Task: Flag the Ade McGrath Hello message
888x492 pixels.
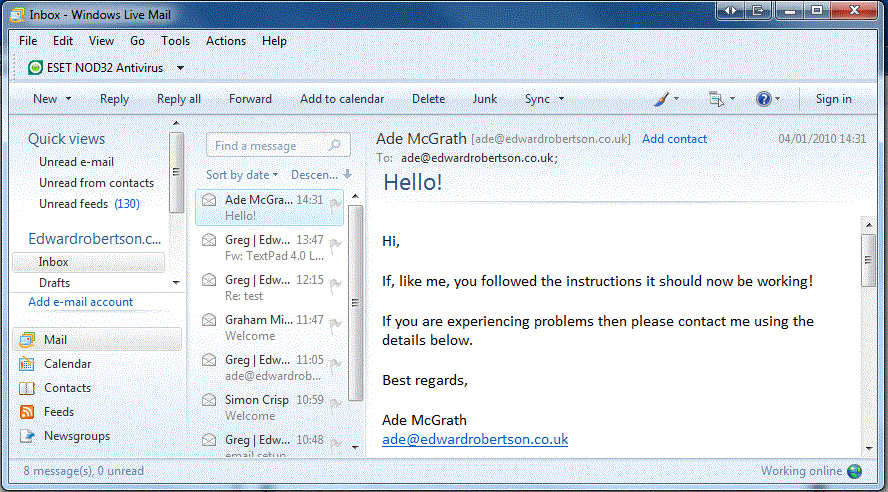Action: 335,202
